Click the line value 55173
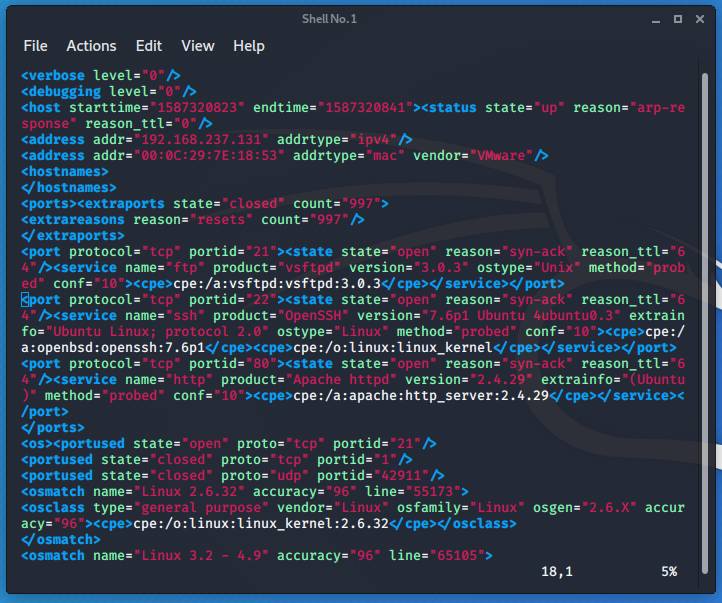The image size is (722, 603). coord(433,492)
